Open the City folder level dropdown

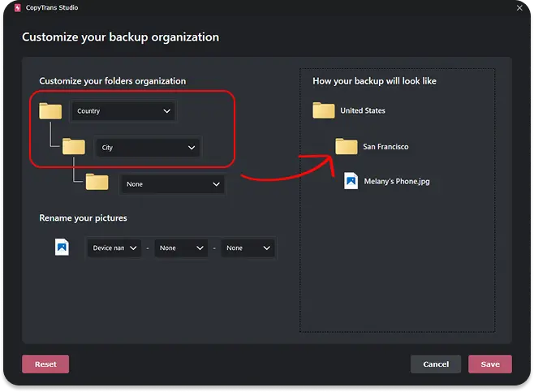point(148,148)
